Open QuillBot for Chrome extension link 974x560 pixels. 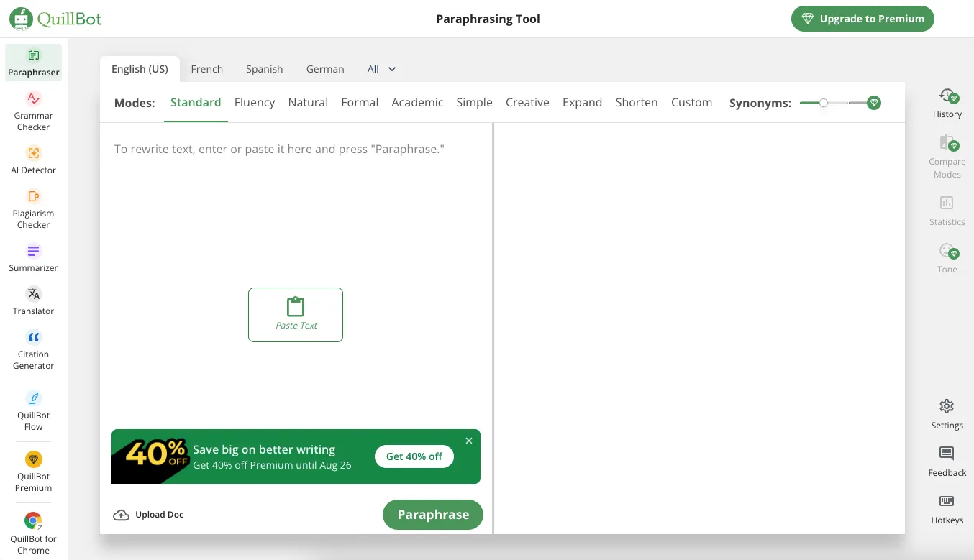point(33,533)
